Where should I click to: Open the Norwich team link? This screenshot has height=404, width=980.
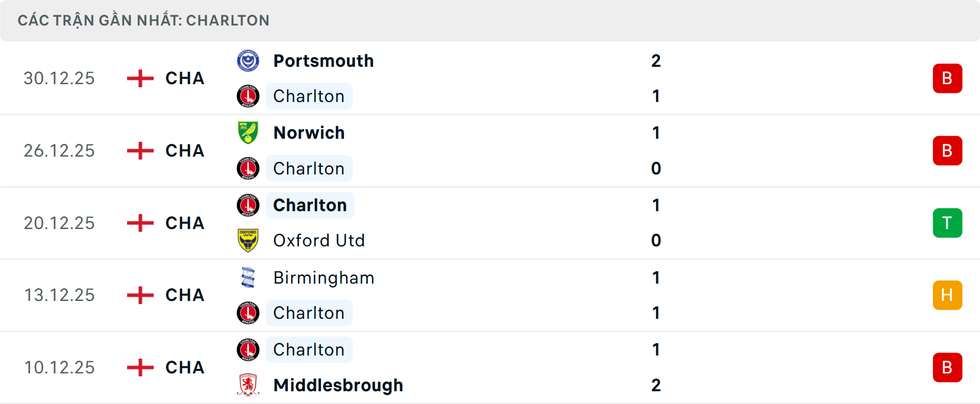tap(309, 133)
